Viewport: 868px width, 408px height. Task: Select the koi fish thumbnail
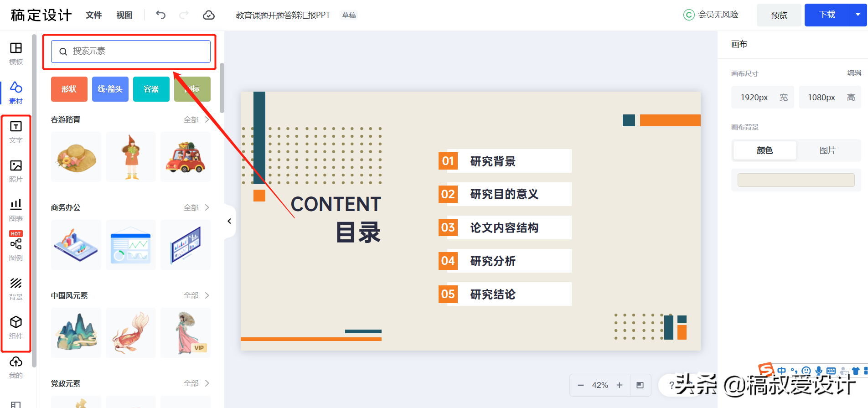(x=131, y=333)
